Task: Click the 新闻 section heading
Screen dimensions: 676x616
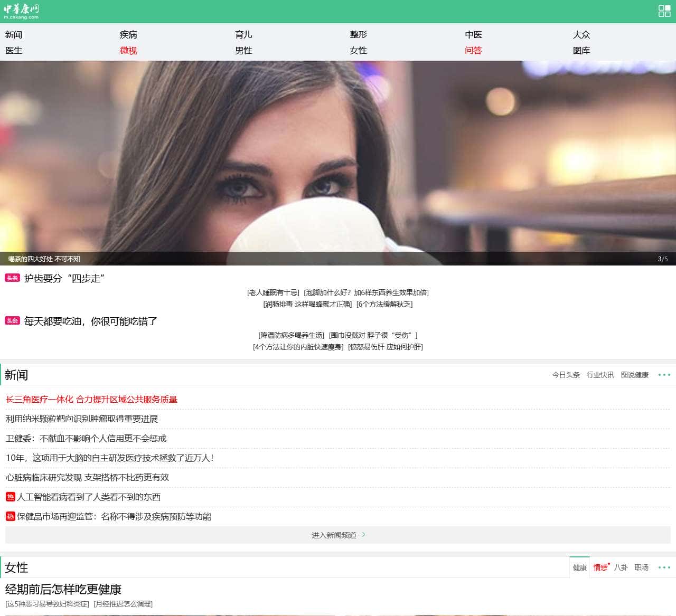Action: (x=16, y=375)
